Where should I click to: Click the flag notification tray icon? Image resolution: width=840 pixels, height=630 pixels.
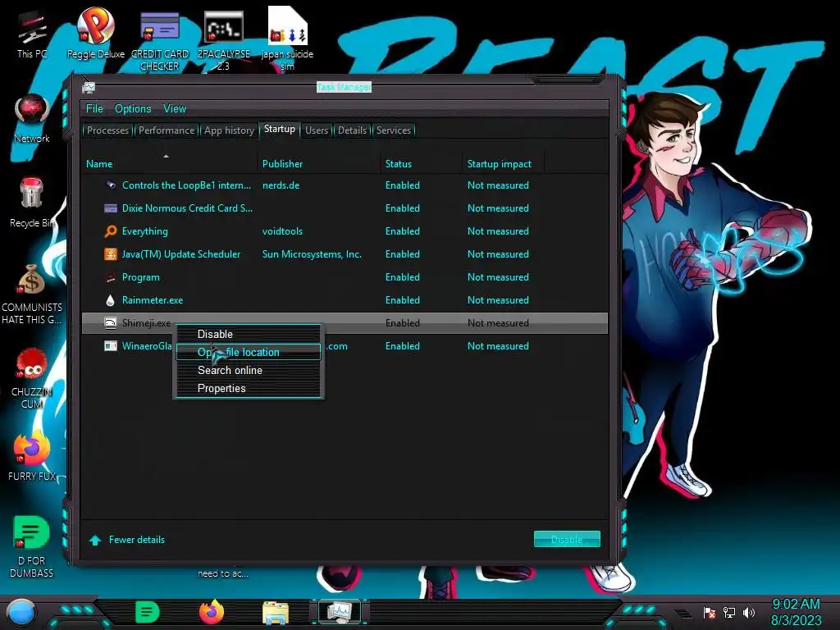tap(710, 612)
